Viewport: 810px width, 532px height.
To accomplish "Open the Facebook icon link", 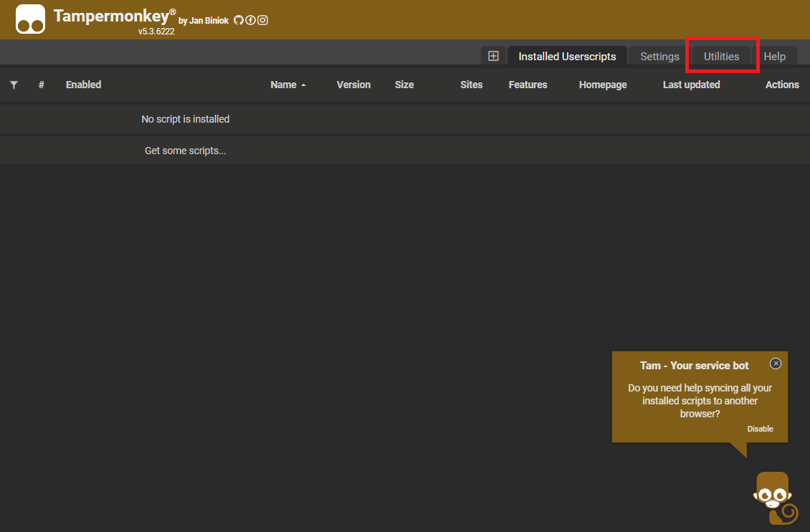I will pyautogui.click(x=251, y=20).
